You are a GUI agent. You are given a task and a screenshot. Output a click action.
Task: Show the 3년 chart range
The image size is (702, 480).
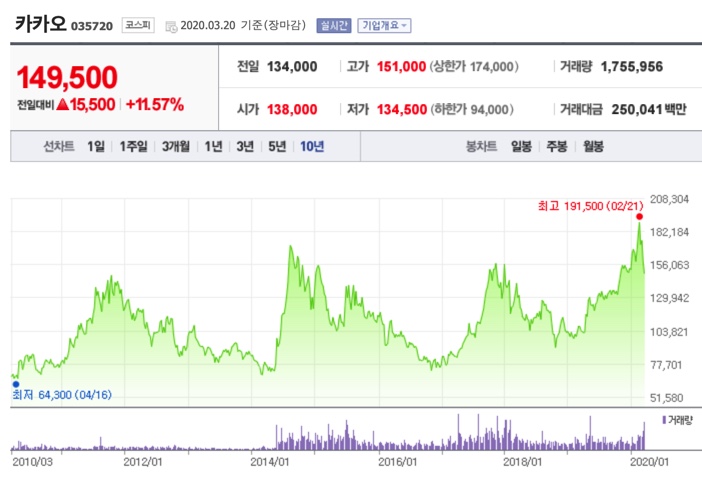245,146
